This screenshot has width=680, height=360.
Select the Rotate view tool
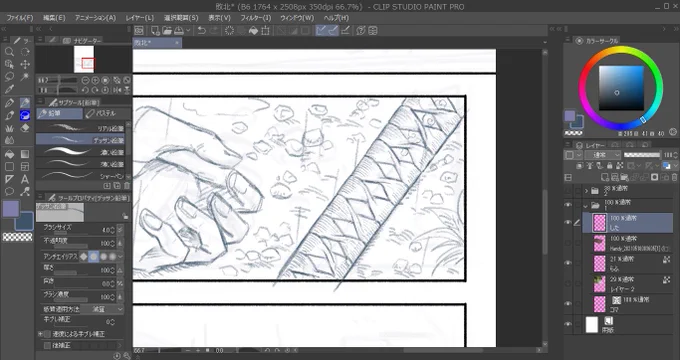(x=25, y=52)
